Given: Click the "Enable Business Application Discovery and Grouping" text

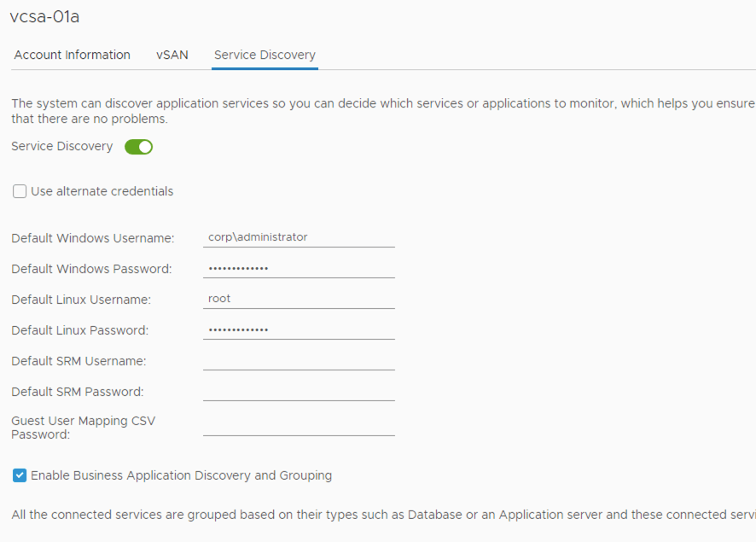Looking at the screenshot, I should (x=181, y=475).
